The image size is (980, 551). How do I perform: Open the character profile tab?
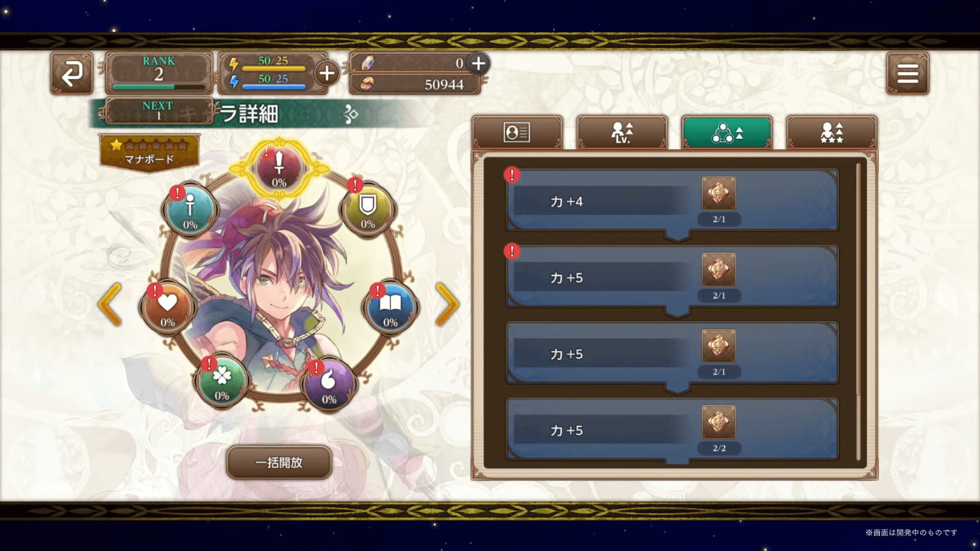click(517, 133)
